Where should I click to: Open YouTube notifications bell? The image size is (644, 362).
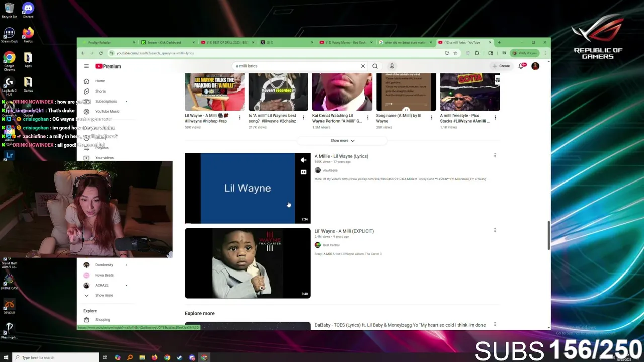pos(521,66)
